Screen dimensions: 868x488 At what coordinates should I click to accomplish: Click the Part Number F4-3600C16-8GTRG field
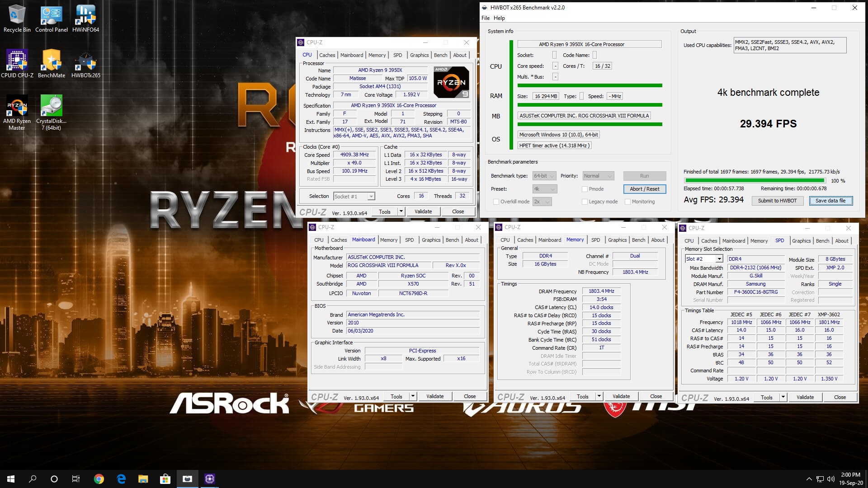coord(755,292)
